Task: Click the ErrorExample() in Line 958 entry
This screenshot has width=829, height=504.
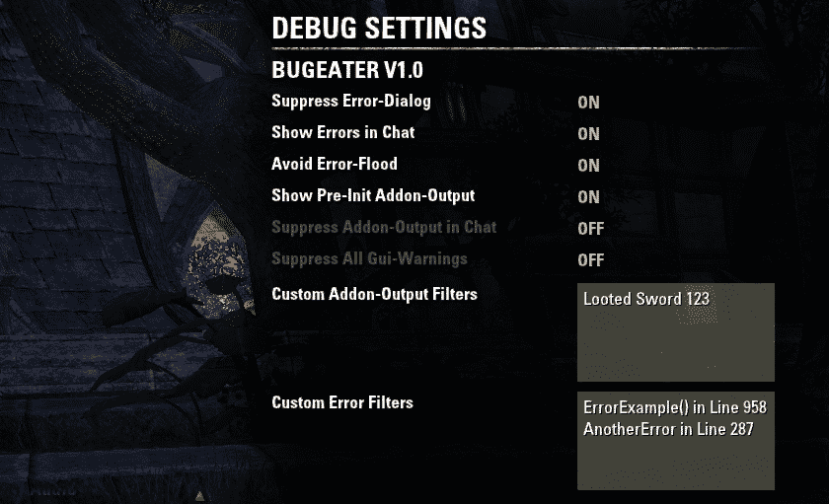Action: [675, 407]
